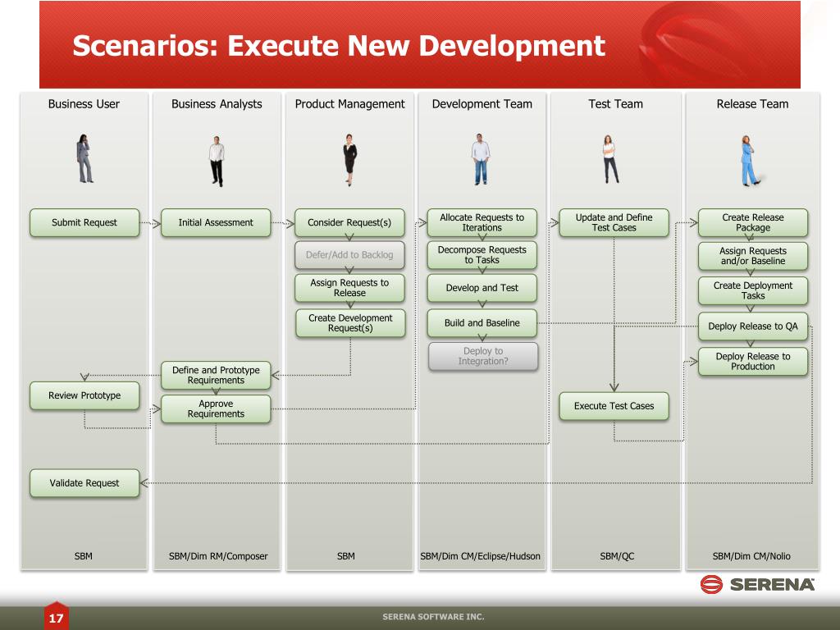Image resolution: width=840 pixels, height=630 pixels.
Task: Click the Product Management lane heading
Action: click(x=349, y=104)
